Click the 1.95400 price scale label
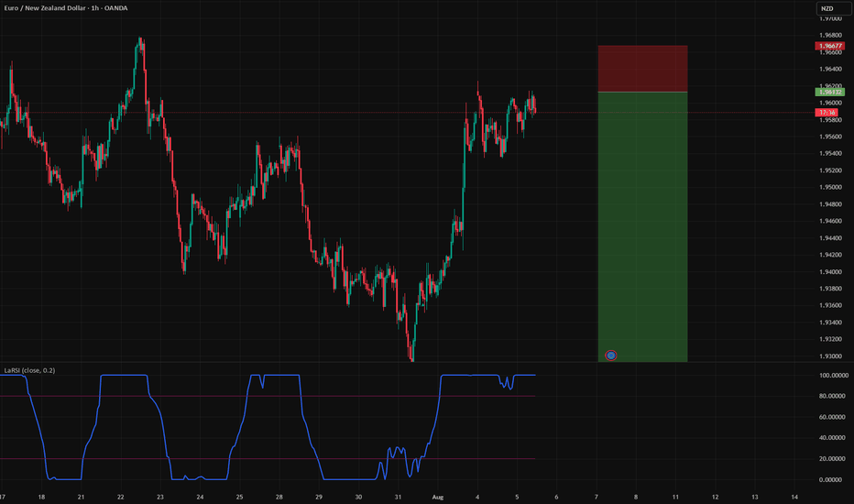Image resolution: width=854 pixels, height=504 pixels. 830,154
